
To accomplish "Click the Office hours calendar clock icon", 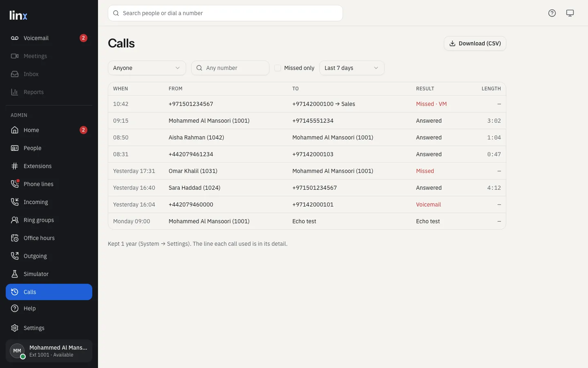I will [x=15, y=238].
